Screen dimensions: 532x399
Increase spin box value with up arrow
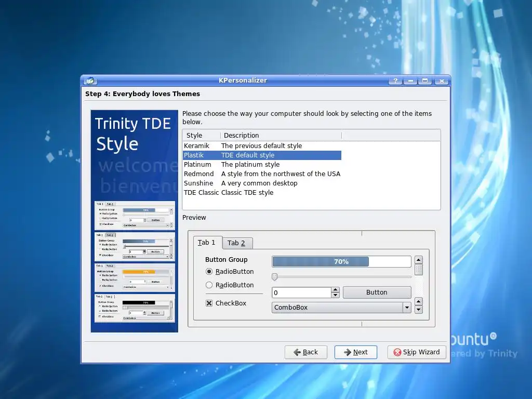coord(335,290)
